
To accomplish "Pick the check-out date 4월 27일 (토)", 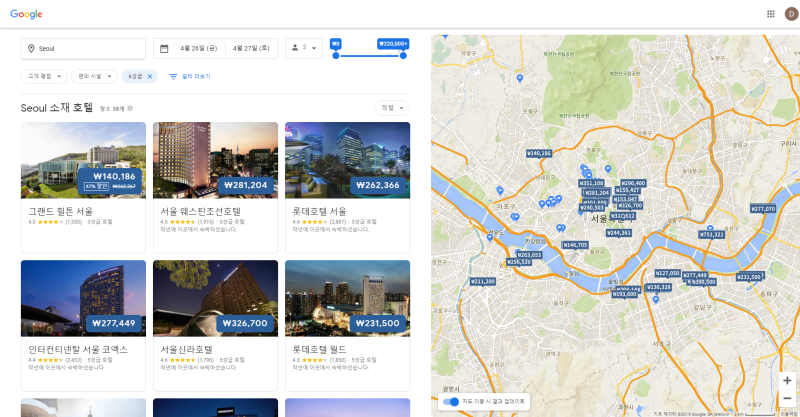I will (251, 48).
